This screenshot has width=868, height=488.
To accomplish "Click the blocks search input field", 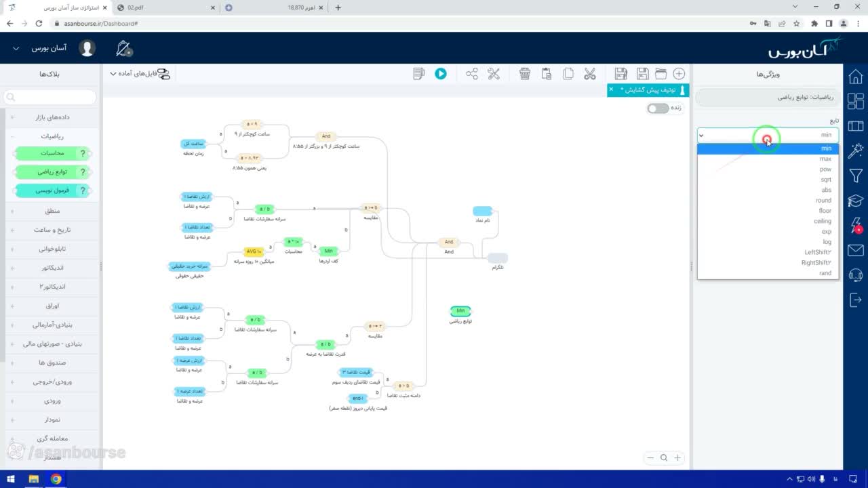I will tap(52, 98).
